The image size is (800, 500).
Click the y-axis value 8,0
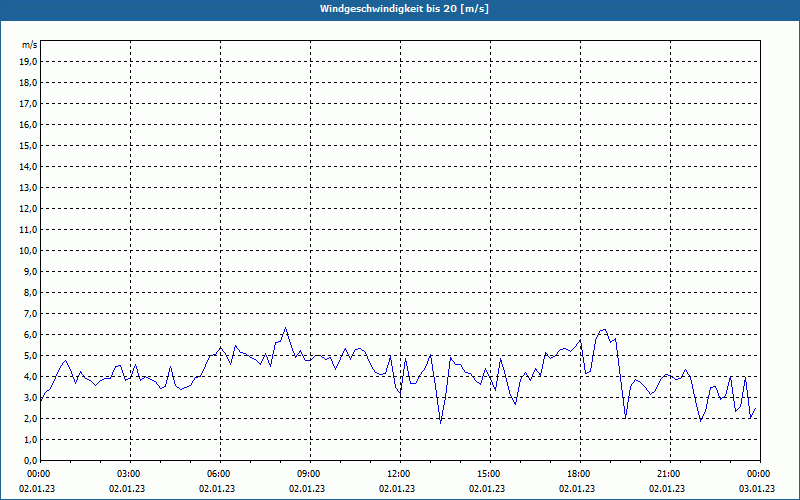pos(30,292)
